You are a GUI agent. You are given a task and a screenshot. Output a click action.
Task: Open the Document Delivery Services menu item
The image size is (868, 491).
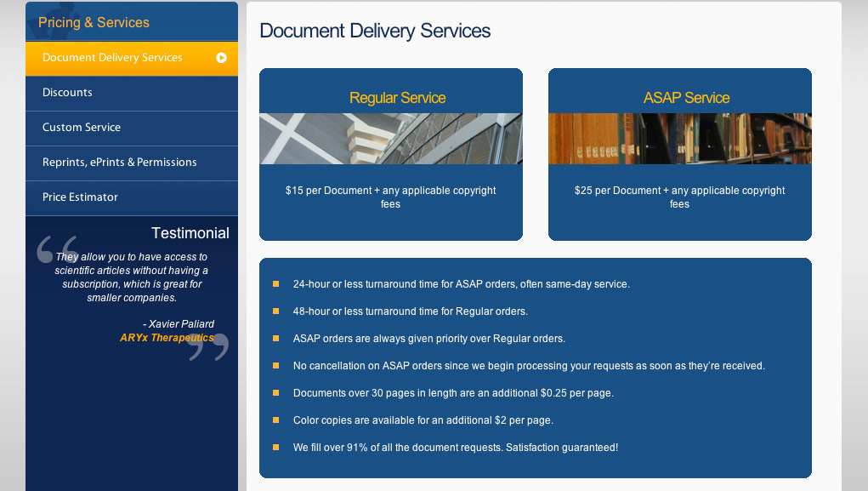point(132,58)
